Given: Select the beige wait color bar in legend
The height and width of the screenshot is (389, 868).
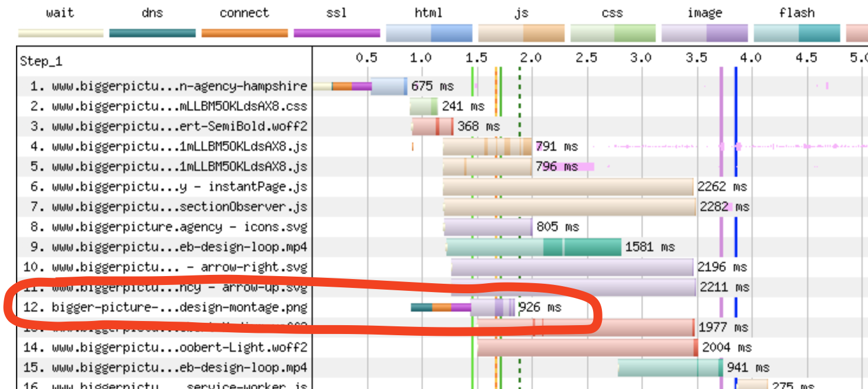Looking at the screenshot, I should [61, 33].
